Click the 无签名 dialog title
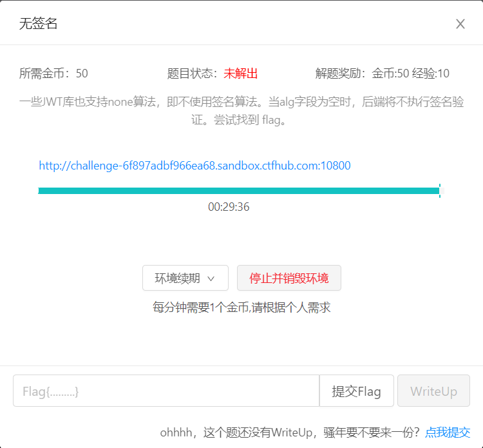Viewport: 483px width, 448px height. tap(39, 24)
